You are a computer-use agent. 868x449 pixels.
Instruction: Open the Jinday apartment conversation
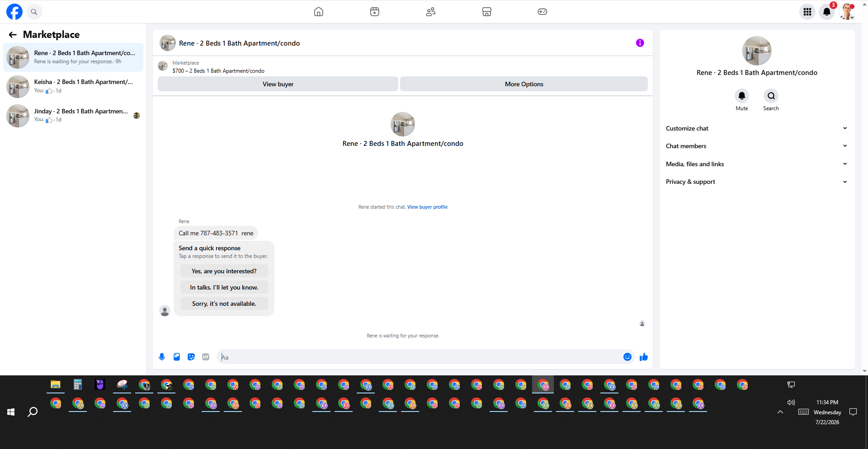tap(73, 116)
